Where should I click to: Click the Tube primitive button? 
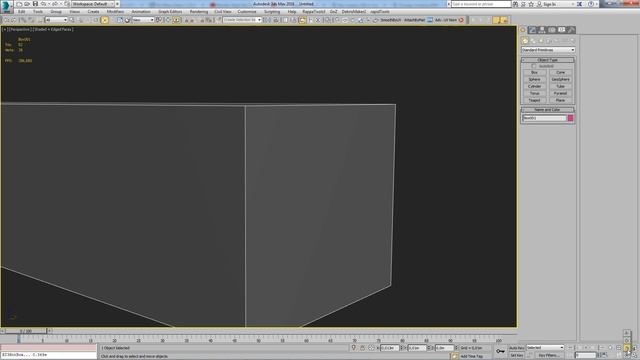[560, 87]
